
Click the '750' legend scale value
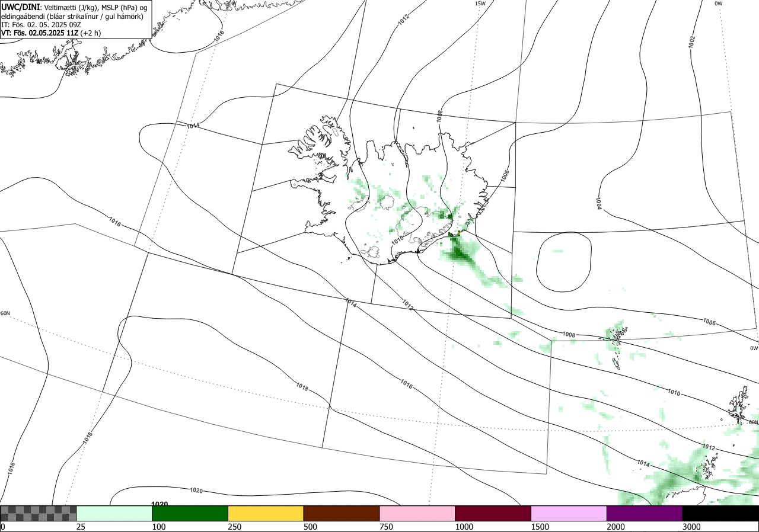tap(387, 527)
